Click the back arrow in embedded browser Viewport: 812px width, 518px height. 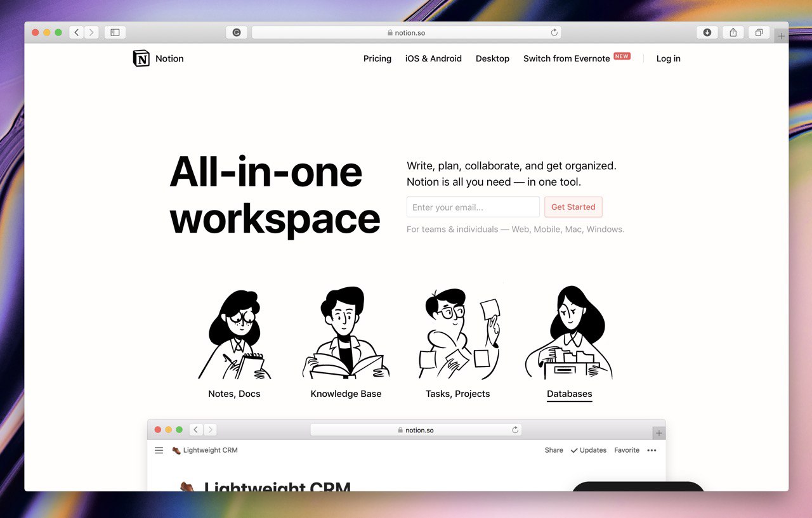(x=196, y=430)
